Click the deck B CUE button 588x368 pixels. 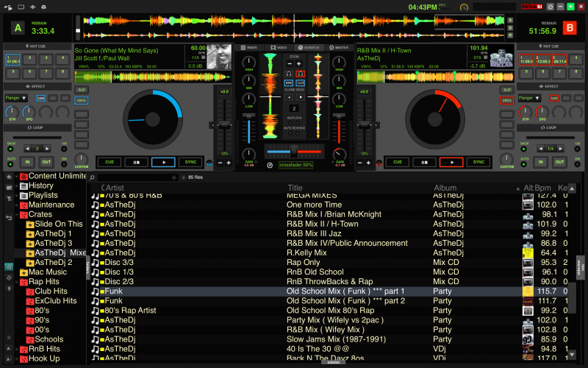pos(398,162)
